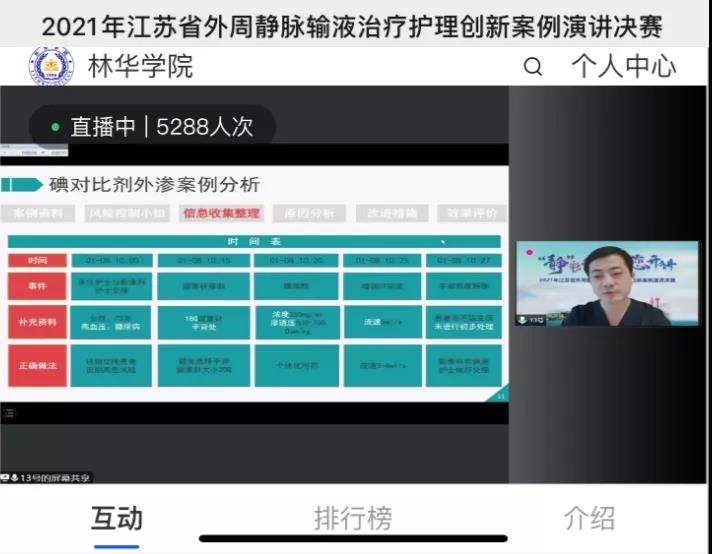Tap the search magnifier icon
This screenshot has width=712, height=554.
pos(533,67)
